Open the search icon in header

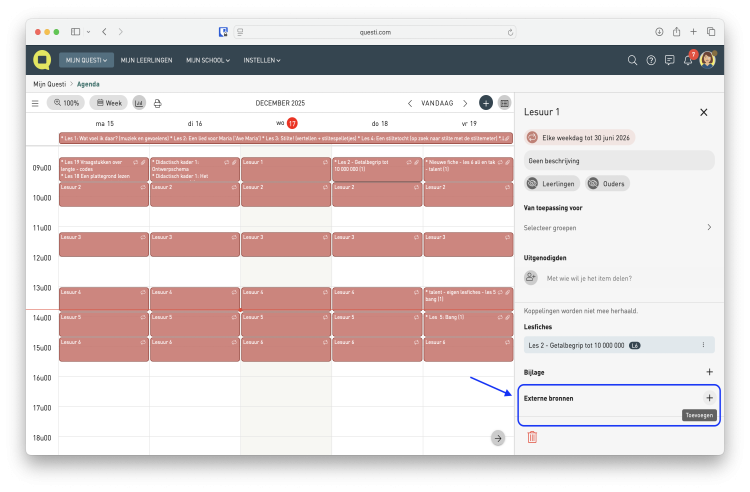click(632, 60)
